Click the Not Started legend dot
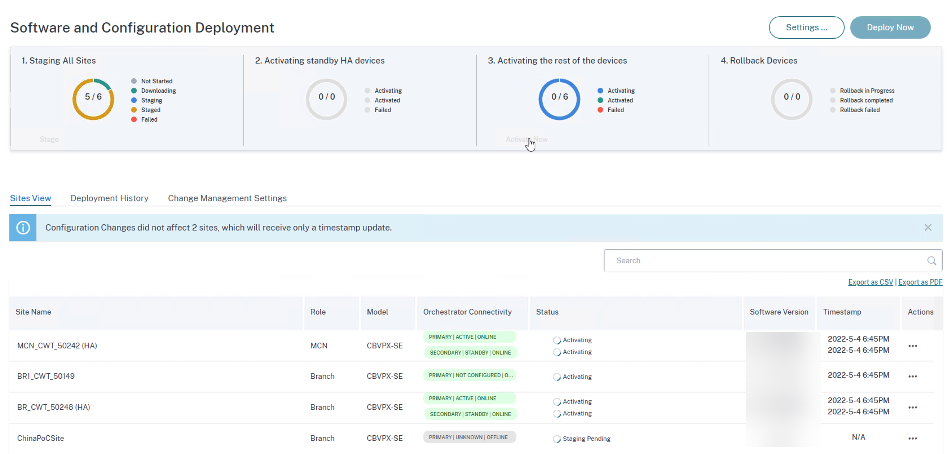 (134, 81)
